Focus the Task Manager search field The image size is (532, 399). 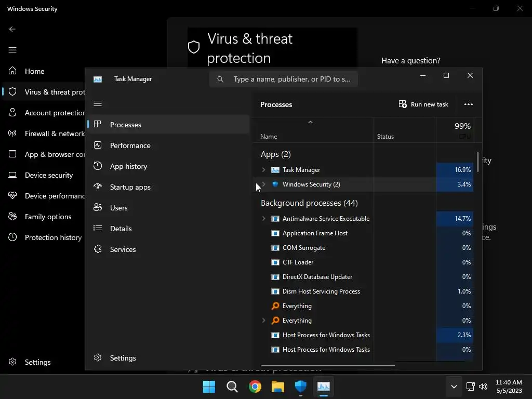(x=283, y=79)
